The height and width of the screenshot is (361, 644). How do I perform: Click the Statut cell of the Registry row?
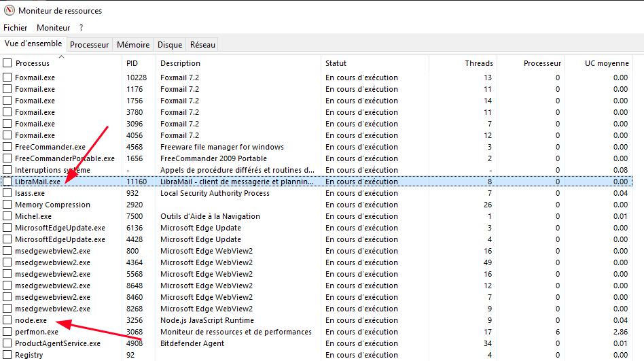coord(361,355)
